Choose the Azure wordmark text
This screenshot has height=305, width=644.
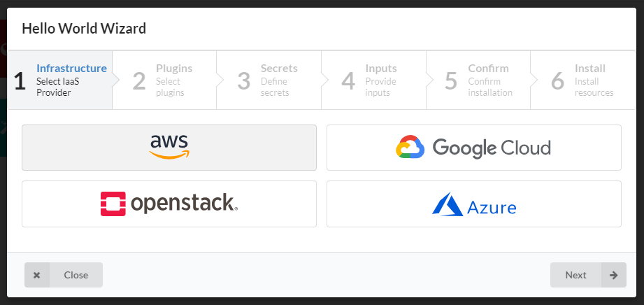point(492,208)
